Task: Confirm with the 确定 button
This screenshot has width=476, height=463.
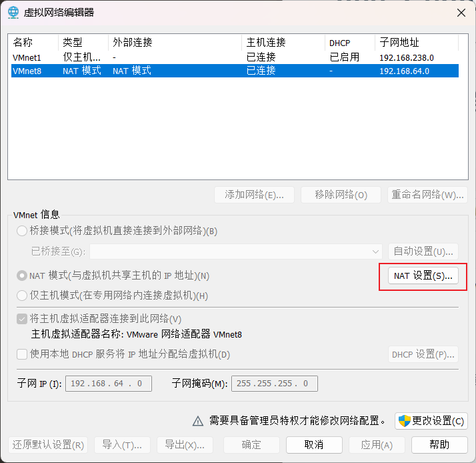Action: click(x=251, y=445)
